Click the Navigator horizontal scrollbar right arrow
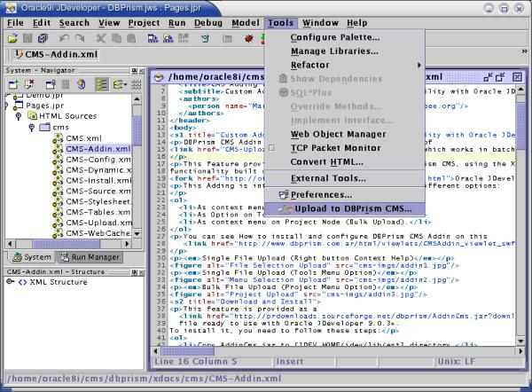532x392 pixels. point(128,244)
